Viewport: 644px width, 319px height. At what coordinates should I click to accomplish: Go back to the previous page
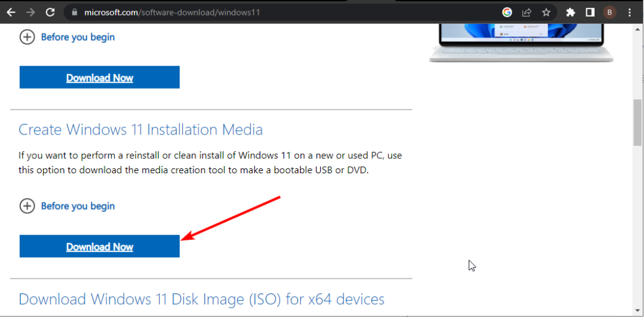[11, 12]
